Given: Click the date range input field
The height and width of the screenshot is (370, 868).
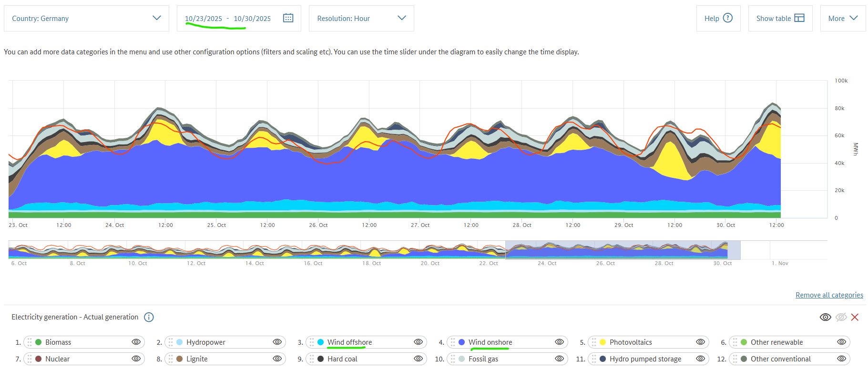Looking at the screenshot, I should tap(228, 19).
